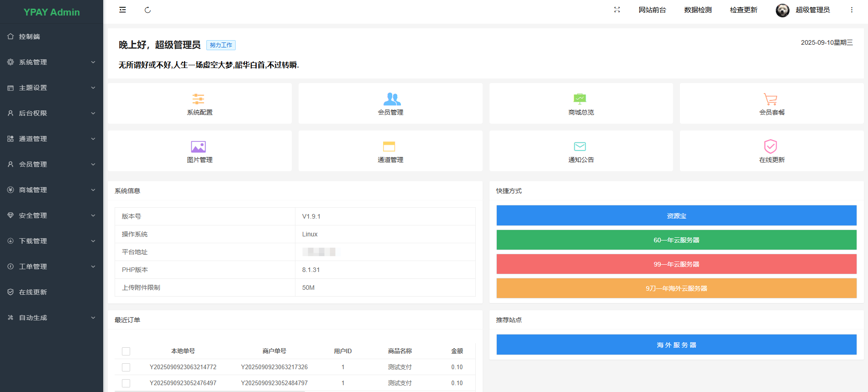Open the 下载管理 sidebar menu item
The height and width of the screenshot is (392, 868).
point(52,241)
